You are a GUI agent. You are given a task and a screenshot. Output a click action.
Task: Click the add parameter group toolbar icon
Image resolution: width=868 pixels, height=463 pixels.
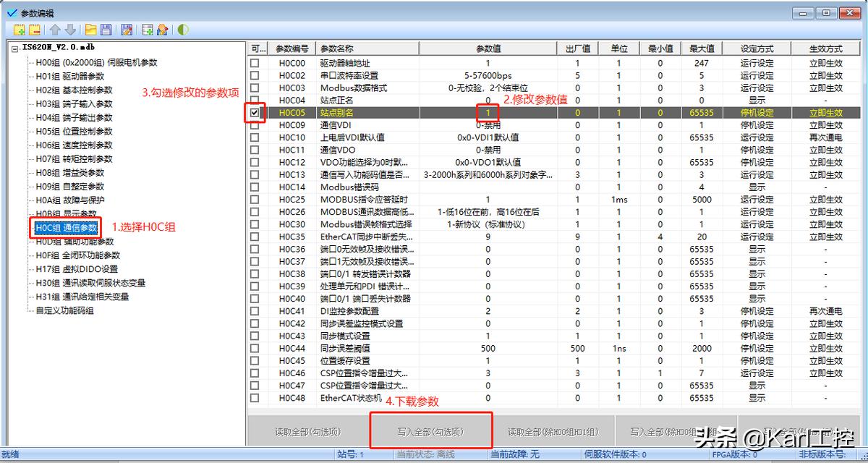[x=19, y=30]
